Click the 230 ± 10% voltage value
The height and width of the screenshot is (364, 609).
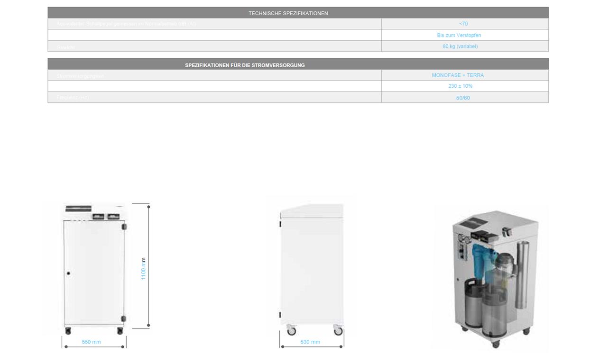460,86
